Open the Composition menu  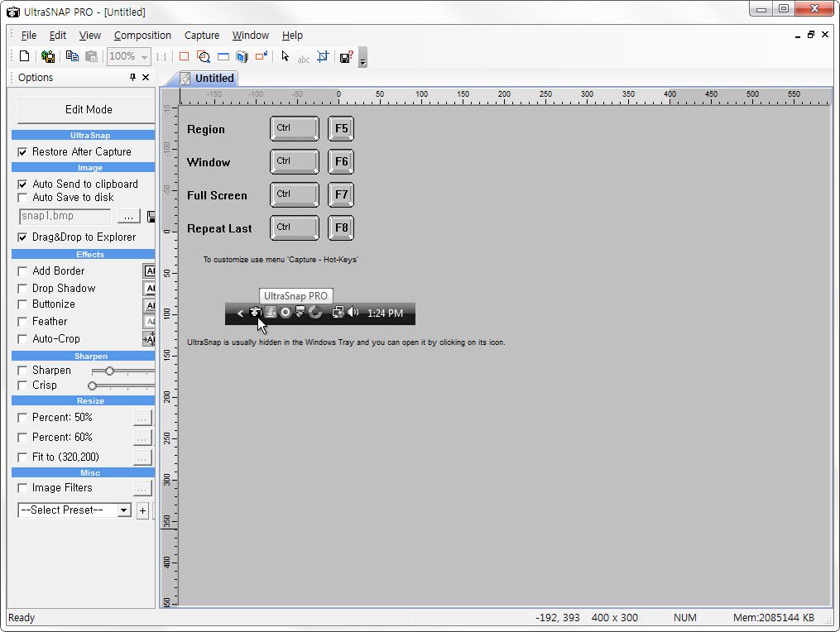pos(142,36)
